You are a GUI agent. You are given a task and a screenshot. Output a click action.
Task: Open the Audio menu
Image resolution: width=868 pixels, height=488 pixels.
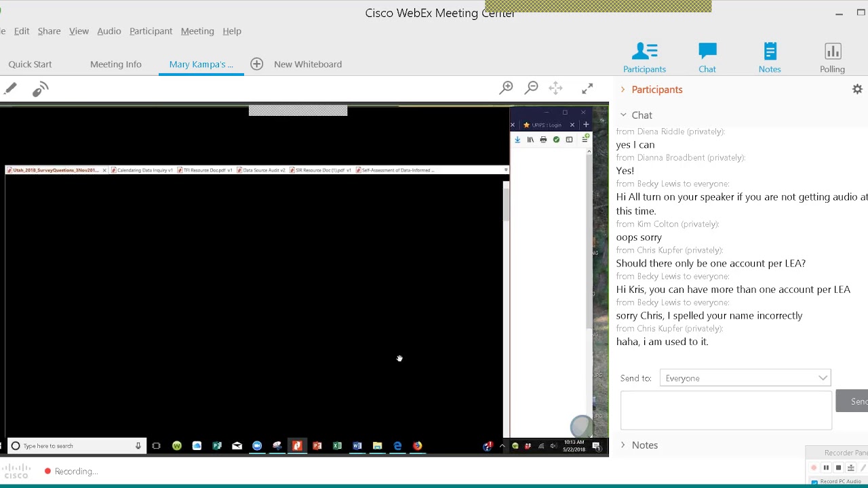pos(109,31)
